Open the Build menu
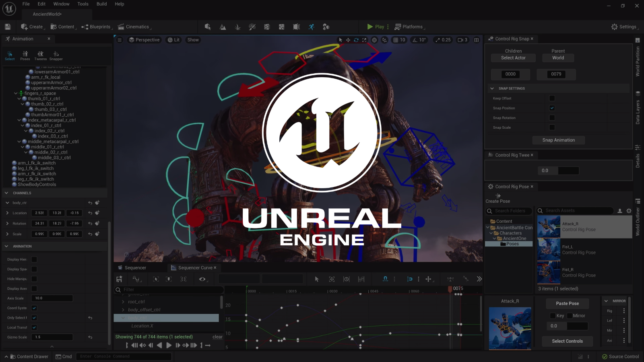This screenshot has width=644, height=362. tap(101, 4)
